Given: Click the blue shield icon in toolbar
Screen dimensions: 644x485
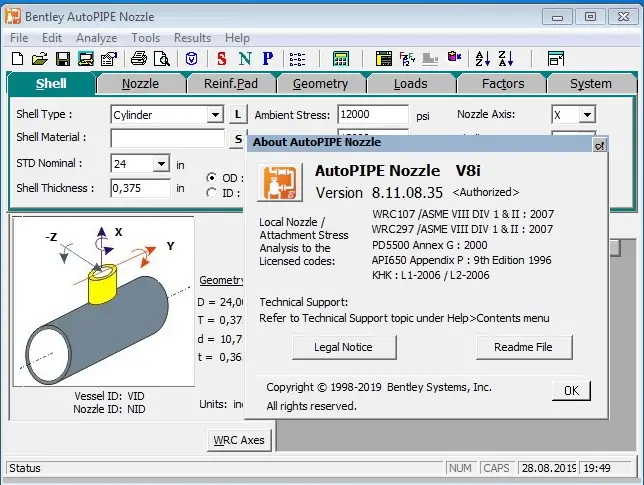Looking at the screenshot, I should [x=191, y=59].
